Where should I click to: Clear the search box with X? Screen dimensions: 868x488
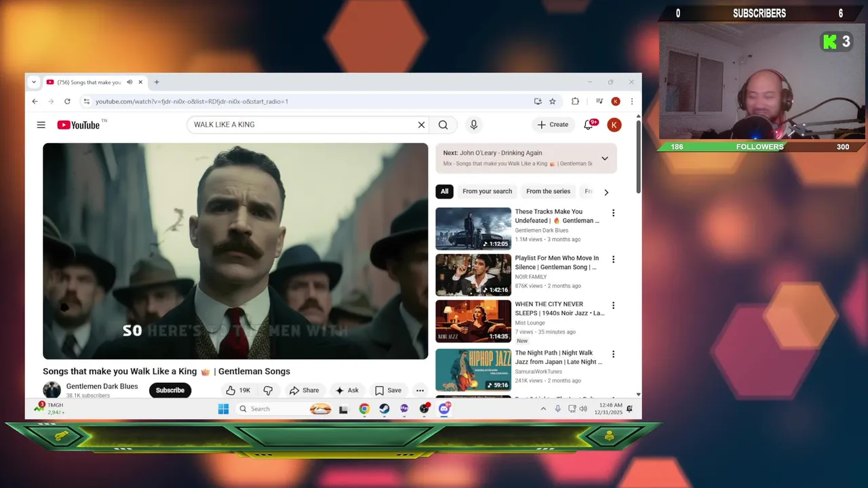(421, 125)
